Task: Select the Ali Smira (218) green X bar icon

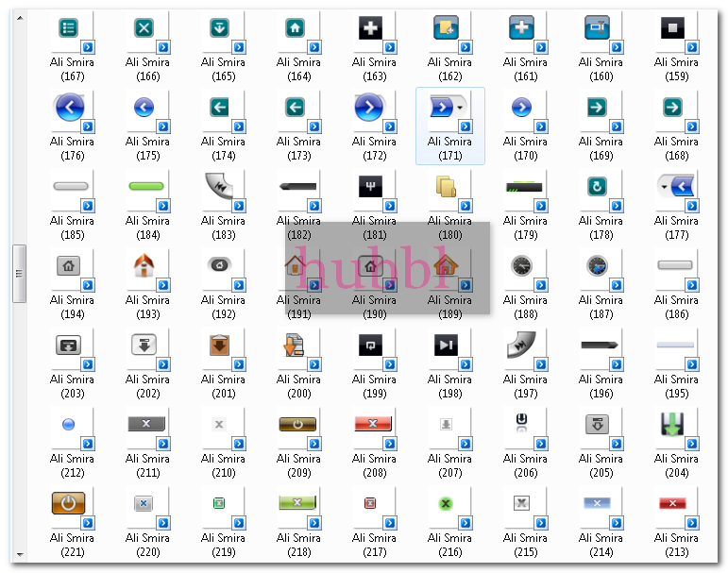Action: click(x=297, y=502)
